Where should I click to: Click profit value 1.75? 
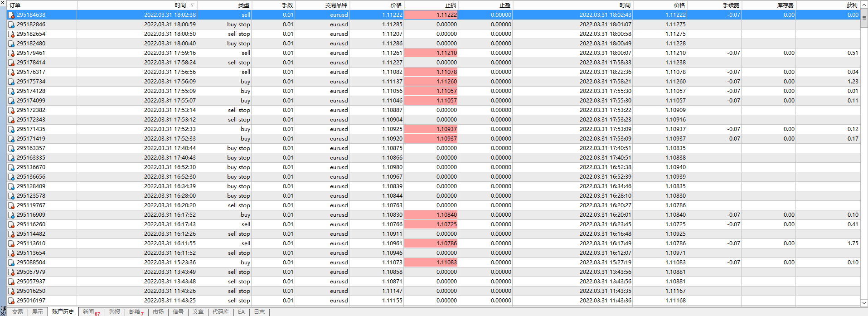coord(853,243)
